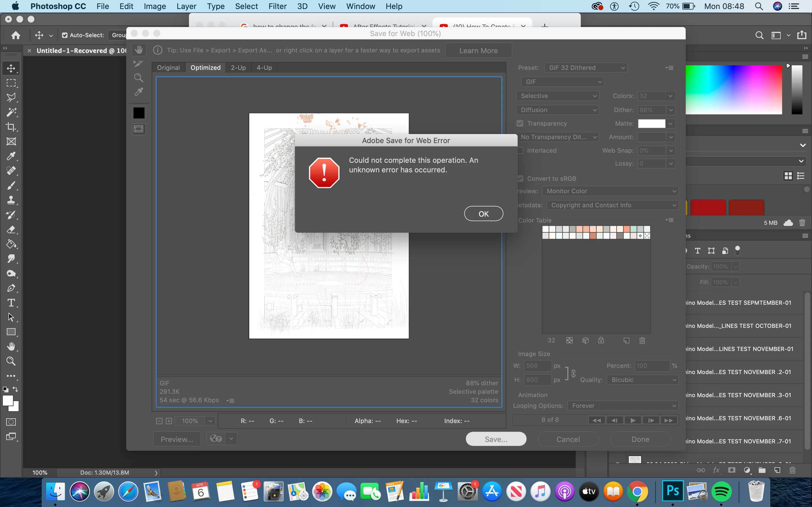Toggle the Auto-Select checkbox
Image resolution: width=812 pixels, height=507 pixels.
(65, 35)
